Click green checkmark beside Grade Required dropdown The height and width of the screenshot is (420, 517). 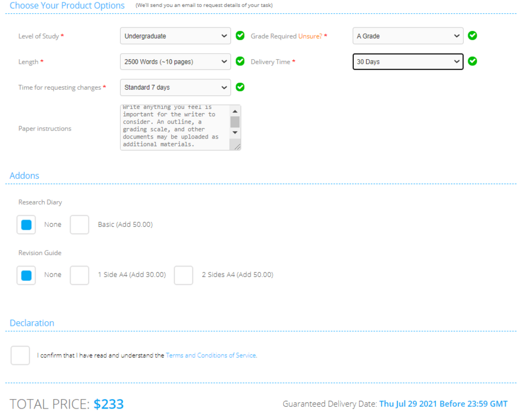(x=472, y=36)
